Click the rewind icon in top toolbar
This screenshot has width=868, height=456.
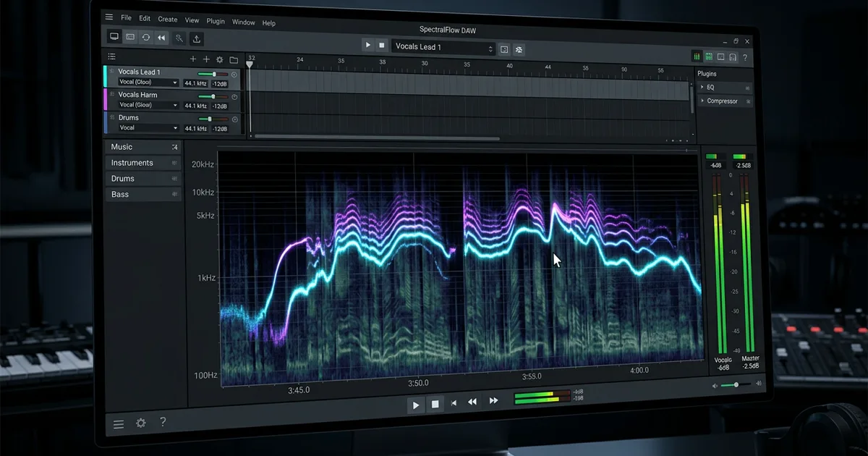[161, 38]
